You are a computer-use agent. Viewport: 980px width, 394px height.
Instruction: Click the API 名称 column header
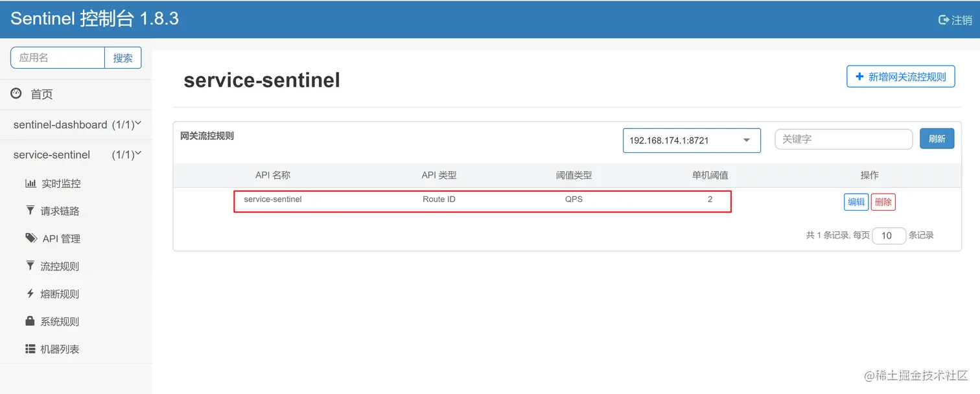(x=273, y=175)
